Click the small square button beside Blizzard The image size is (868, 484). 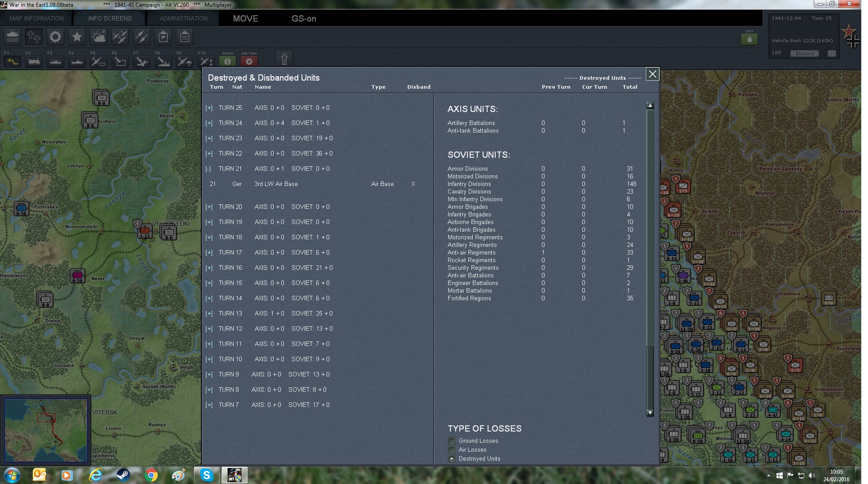tap(832, 53)
